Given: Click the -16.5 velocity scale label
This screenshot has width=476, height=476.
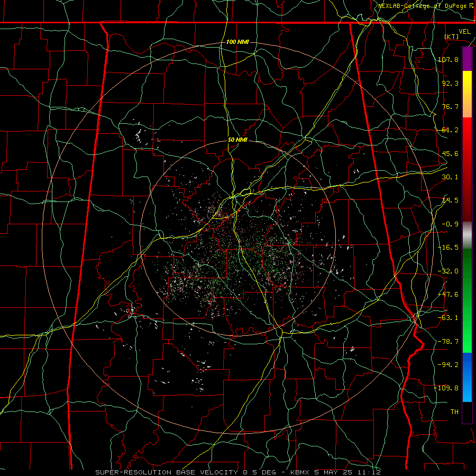Looking at the screenshot, I should (x=448, y=248).
